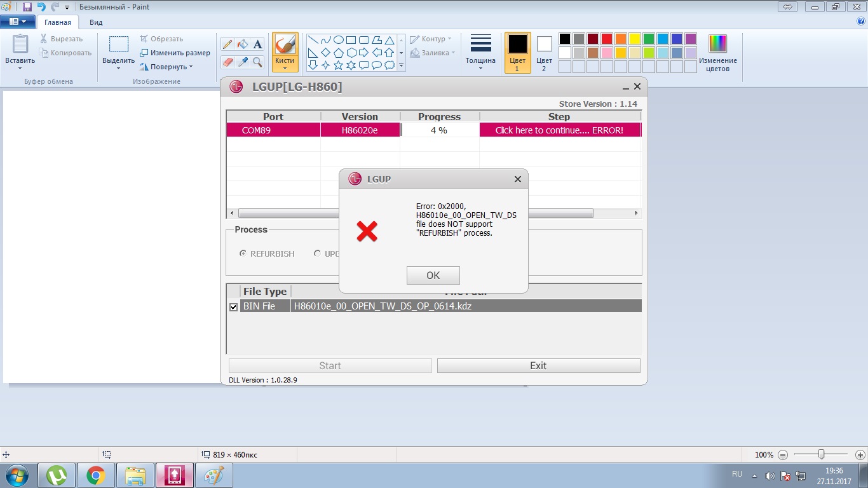Screen dimensions: 868x488
Task: Pick the Five-point star shape
Action: [x=338, y=65]
